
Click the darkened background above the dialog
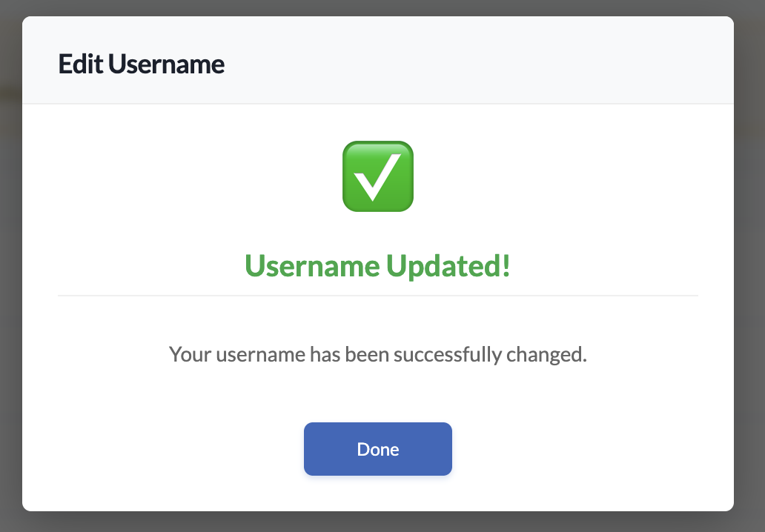[x=382, y=8]
